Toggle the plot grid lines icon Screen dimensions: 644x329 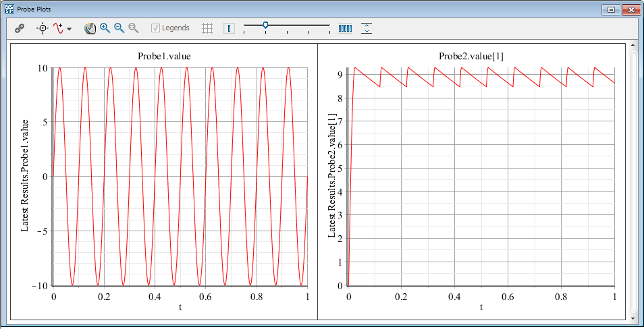coord(208,28)
